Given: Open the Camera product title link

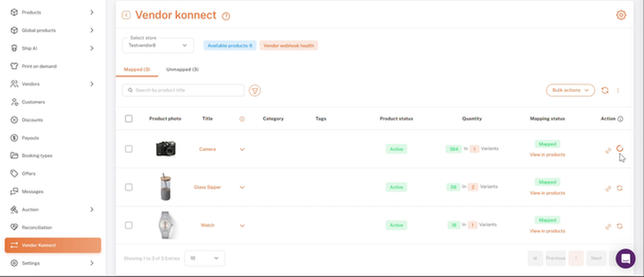Looking at the screenshot, I should click(207, 149).
